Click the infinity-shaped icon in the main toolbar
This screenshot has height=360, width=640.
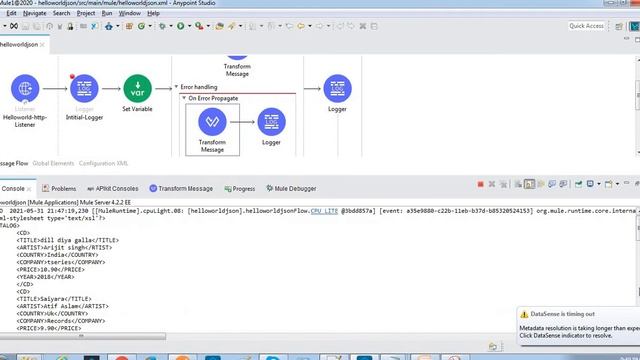14,26
